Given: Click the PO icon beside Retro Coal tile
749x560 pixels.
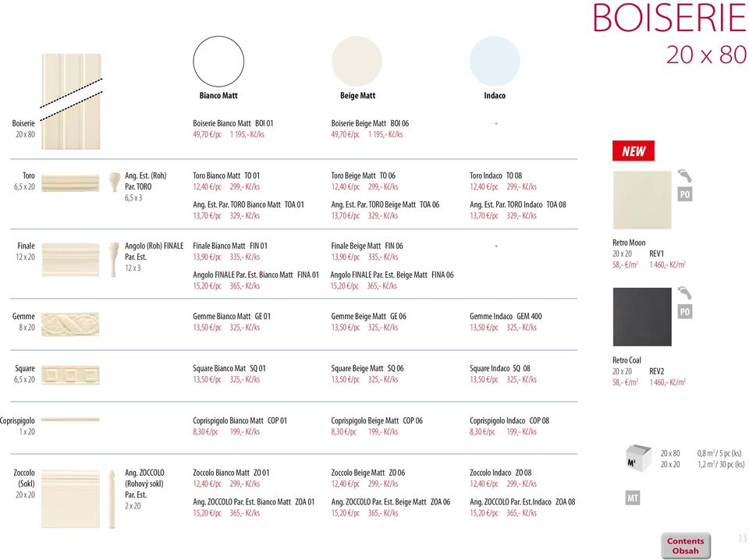Looking at the screenshot, I should pyautogui.click(x=684, y=312).
